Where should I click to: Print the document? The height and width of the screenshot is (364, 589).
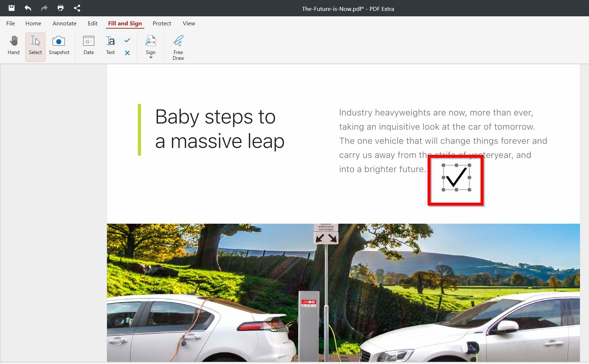click(60, 8)
